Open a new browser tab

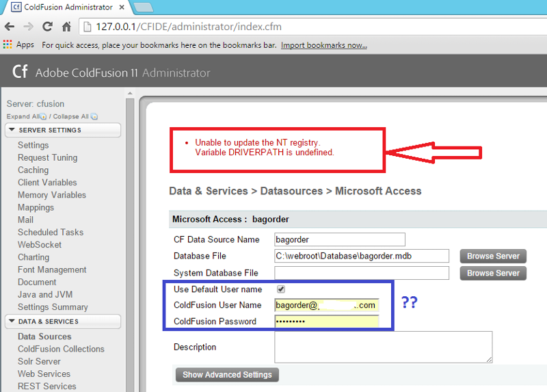144,7
